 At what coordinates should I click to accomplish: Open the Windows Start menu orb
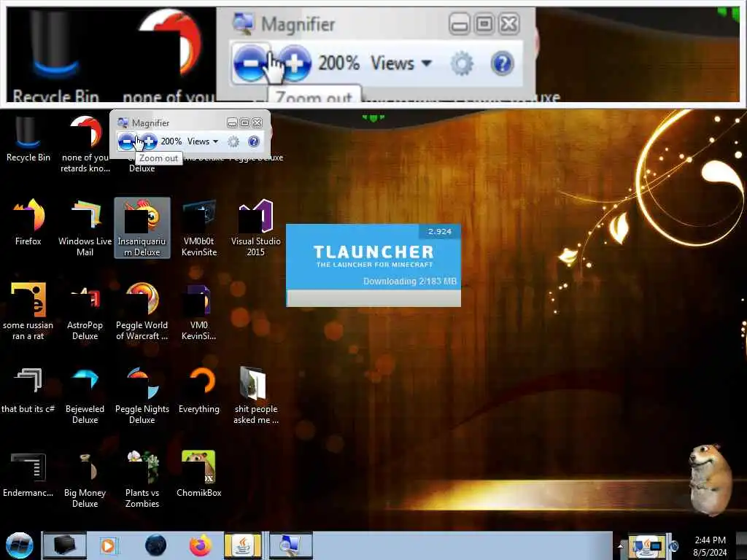click(x=19, y=545)
